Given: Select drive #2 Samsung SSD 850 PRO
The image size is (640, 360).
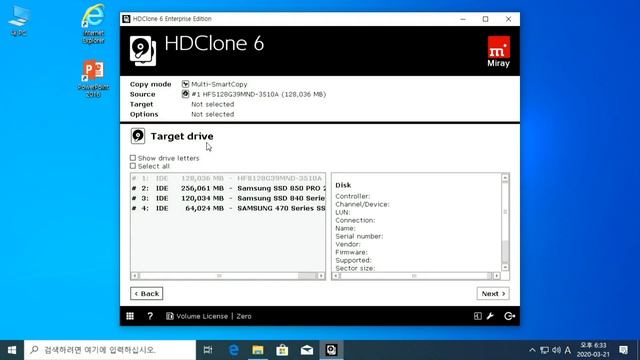Looking at the screenshot, I should [228, 188].
